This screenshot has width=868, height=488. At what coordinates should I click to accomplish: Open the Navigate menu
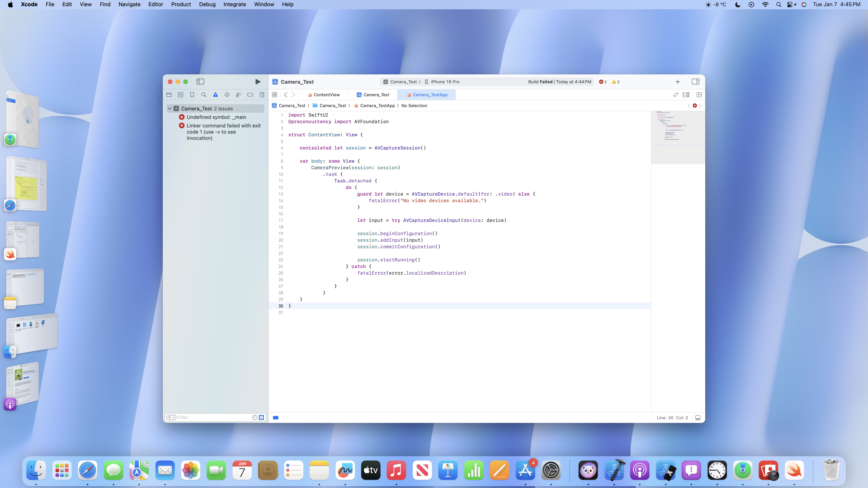pyautogui.click(x=129, y=4)
